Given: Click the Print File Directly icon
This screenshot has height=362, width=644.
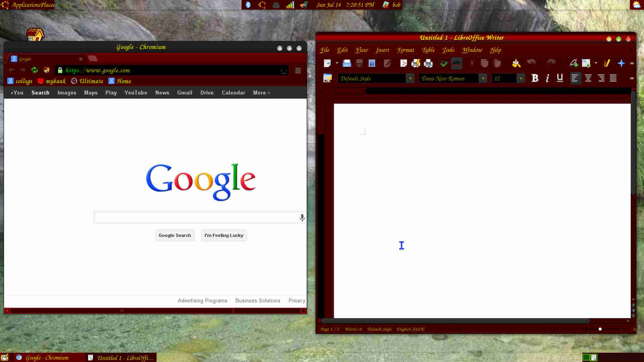Looking at the screenshot, I should click(x=416, y=63).
